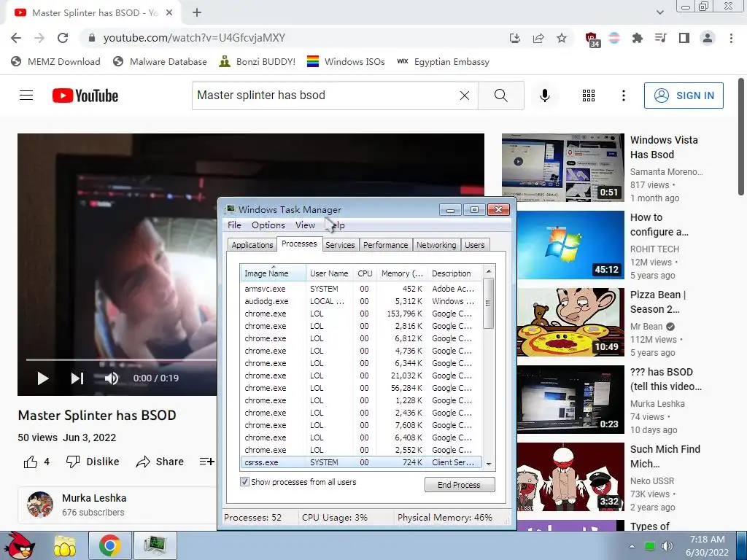Click the install app icon in address bar

coord(514,38)
